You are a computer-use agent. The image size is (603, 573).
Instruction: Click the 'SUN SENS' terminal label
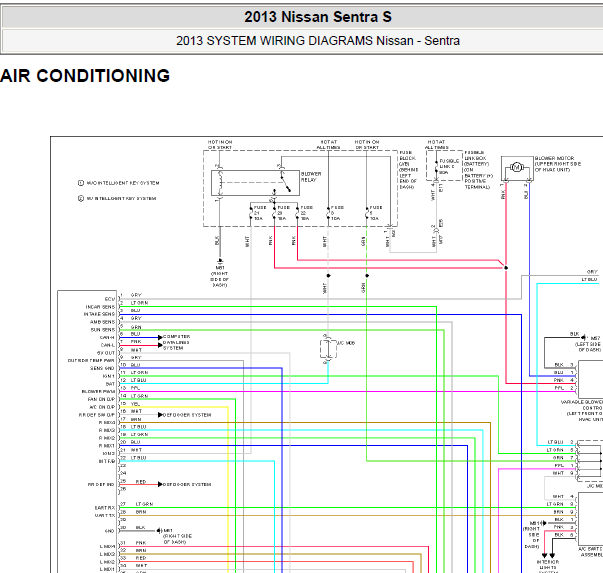(x=102, y=330)
